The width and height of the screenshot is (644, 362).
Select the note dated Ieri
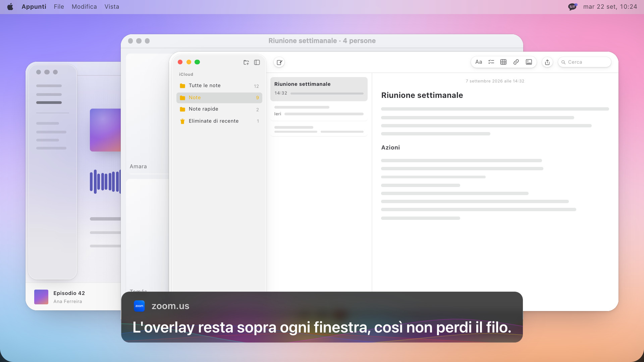(319, 111)
